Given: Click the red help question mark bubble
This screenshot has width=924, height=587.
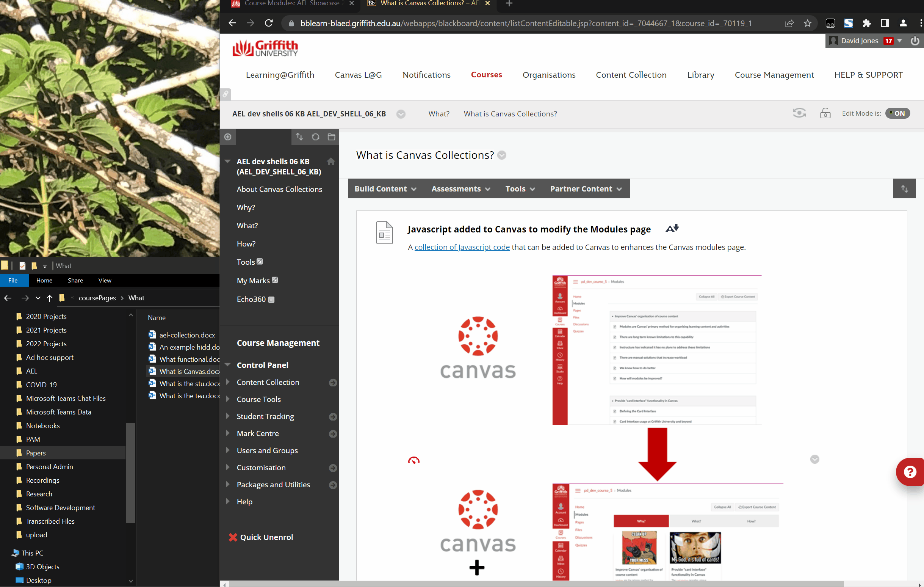Looking at the screenshot, I should tap(910, 472).
